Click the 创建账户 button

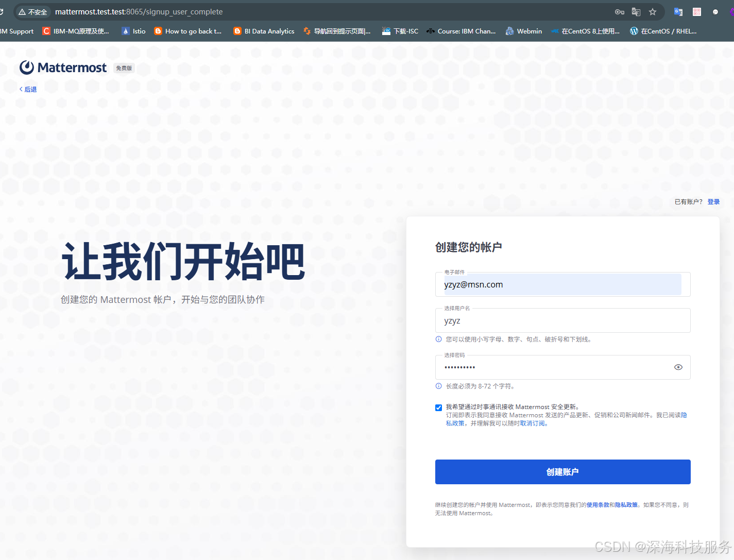(562, 472)
